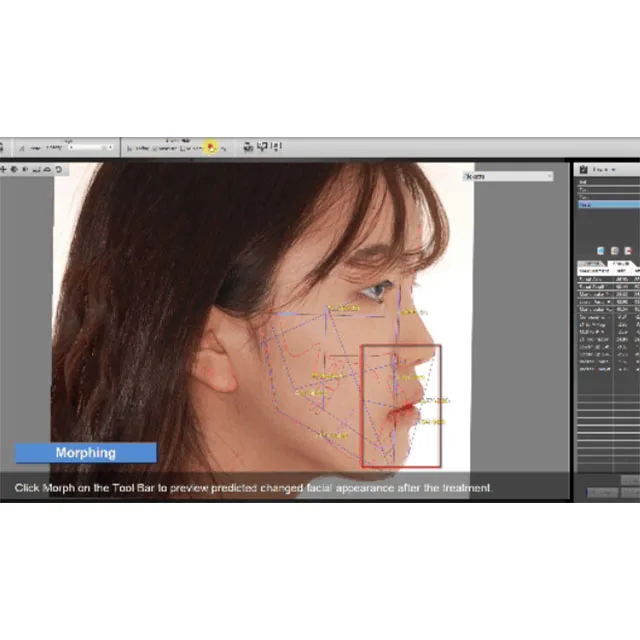
Task: Click the third small icon in the view toolbar
Action: click(25, 169)
